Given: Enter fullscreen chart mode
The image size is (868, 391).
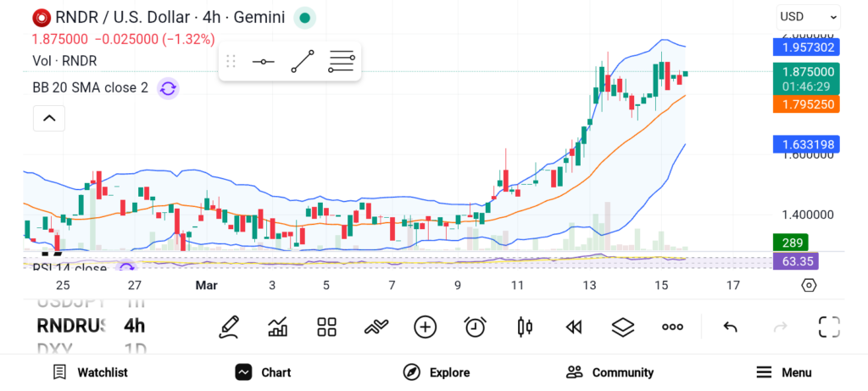Looking at the screenshot, I should tap(829, 327).
